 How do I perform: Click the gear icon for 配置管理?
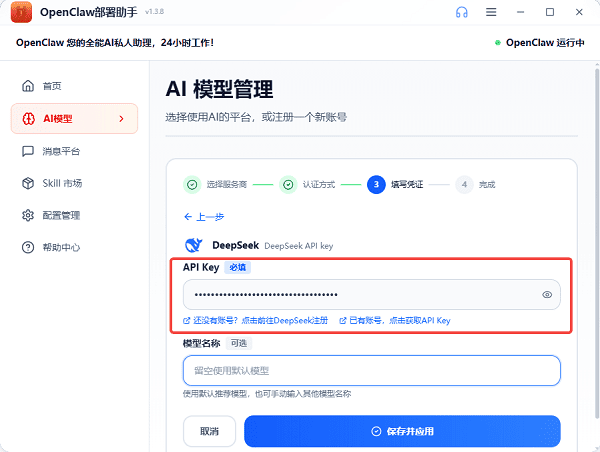point(28,215)
